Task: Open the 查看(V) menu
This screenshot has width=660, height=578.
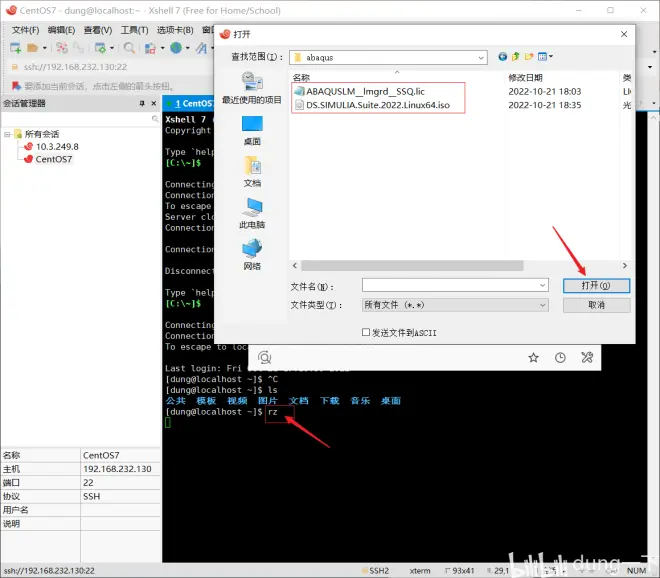Action: point(98,30)
